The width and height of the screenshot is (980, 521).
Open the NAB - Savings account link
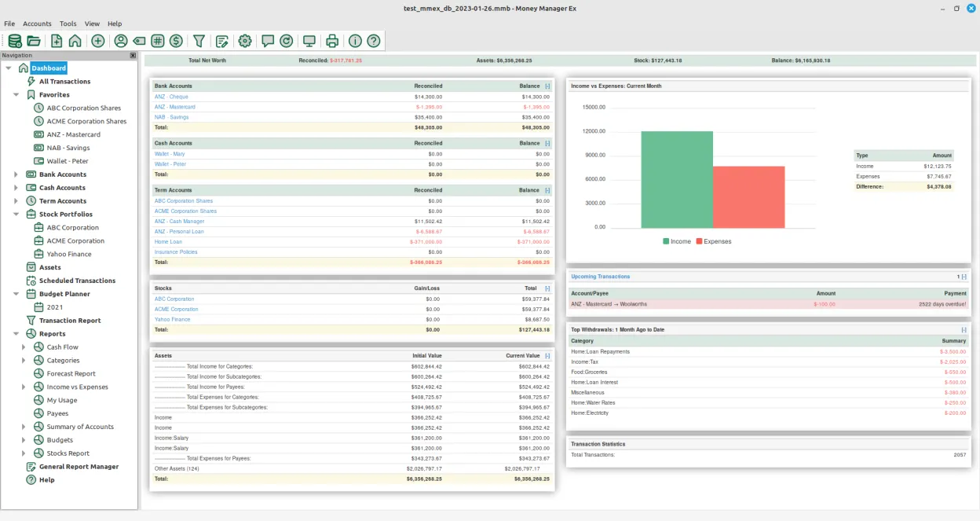(171, 117)
